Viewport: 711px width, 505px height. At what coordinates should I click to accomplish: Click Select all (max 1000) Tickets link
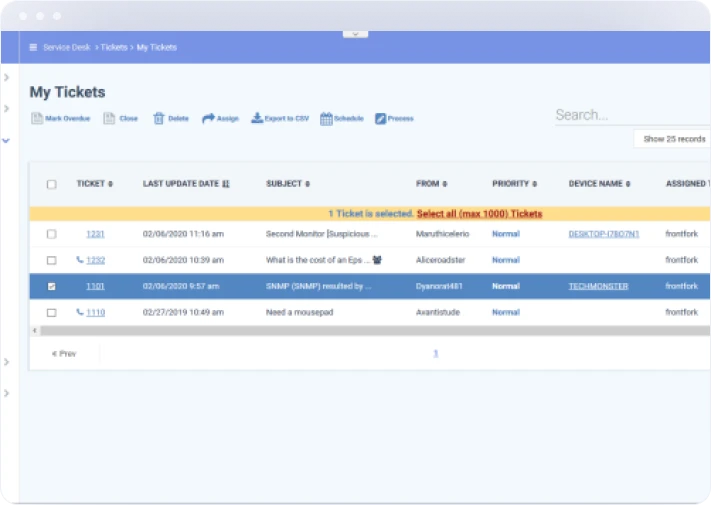tap(479, 214)
